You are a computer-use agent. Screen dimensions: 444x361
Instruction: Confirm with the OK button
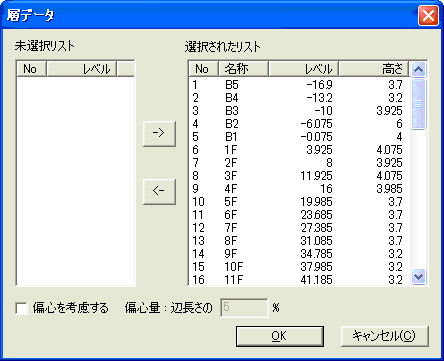[x=280, y=336]
